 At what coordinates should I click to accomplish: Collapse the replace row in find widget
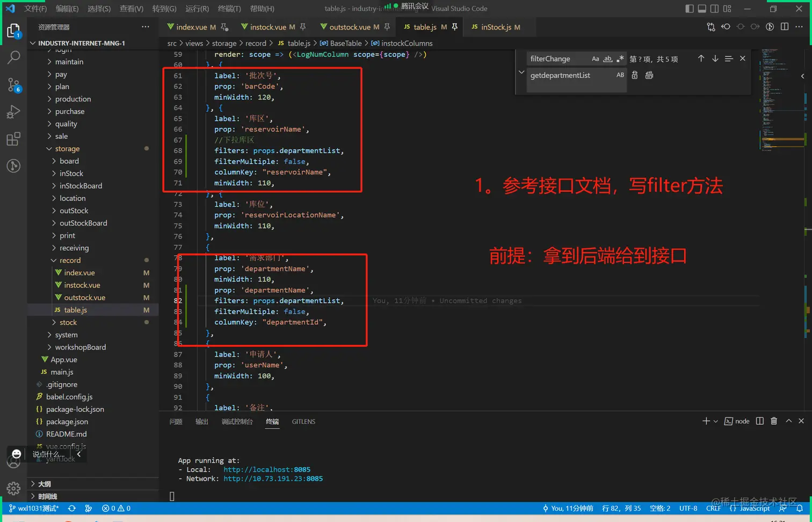(x=521, y=72)
